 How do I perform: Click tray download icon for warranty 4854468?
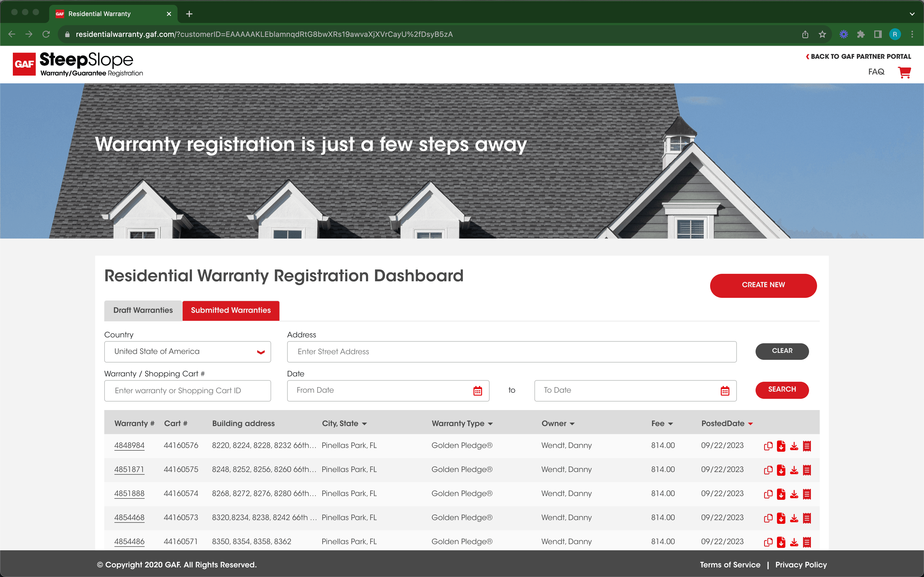(794, 518)
